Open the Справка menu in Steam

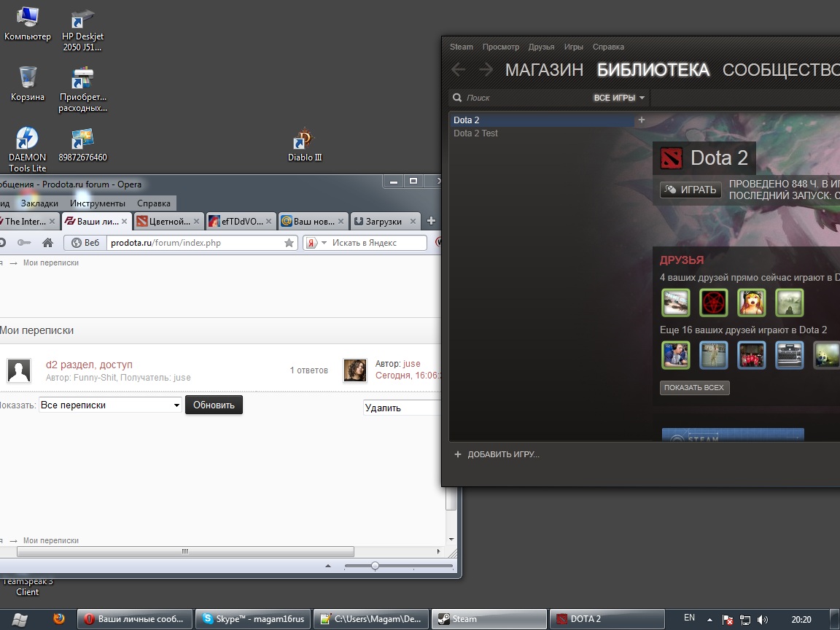(x=608, y=47)
